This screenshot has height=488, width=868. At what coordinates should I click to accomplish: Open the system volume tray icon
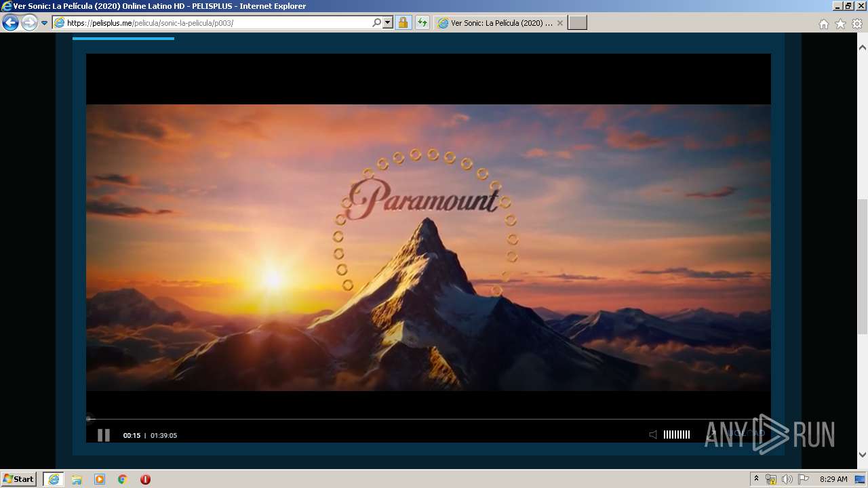click(x=787, y=479)
